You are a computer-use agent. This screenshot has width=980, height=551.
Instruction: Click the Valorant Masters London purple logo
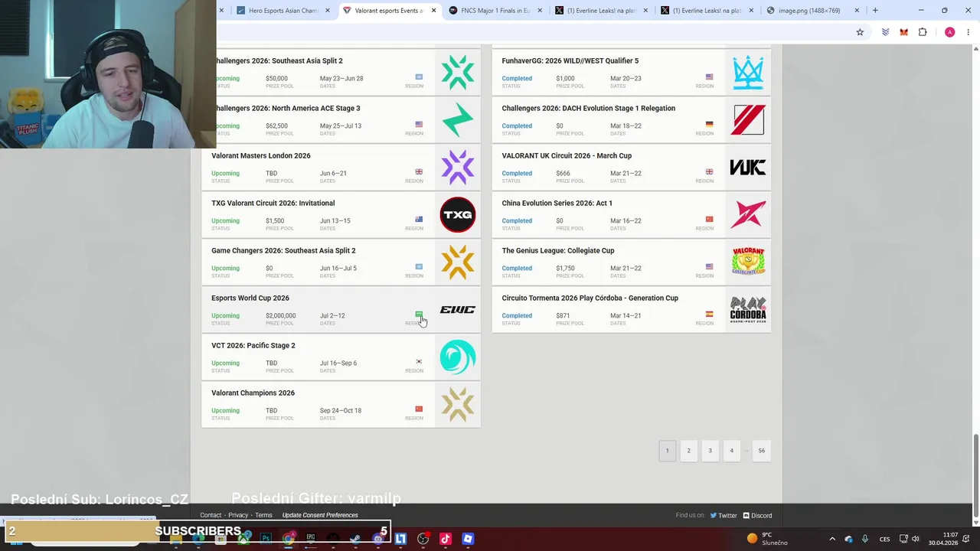coord(458,167)
